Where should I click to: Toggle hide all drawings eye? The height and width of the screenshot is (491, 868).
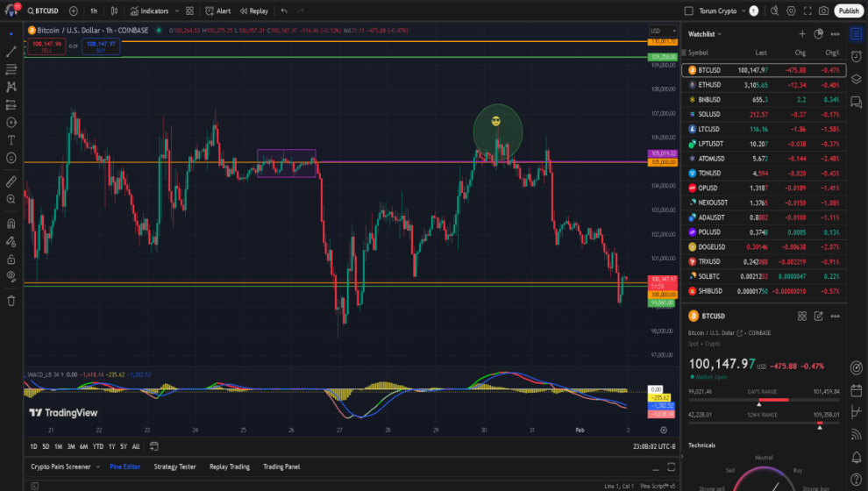tap(11, 277)
